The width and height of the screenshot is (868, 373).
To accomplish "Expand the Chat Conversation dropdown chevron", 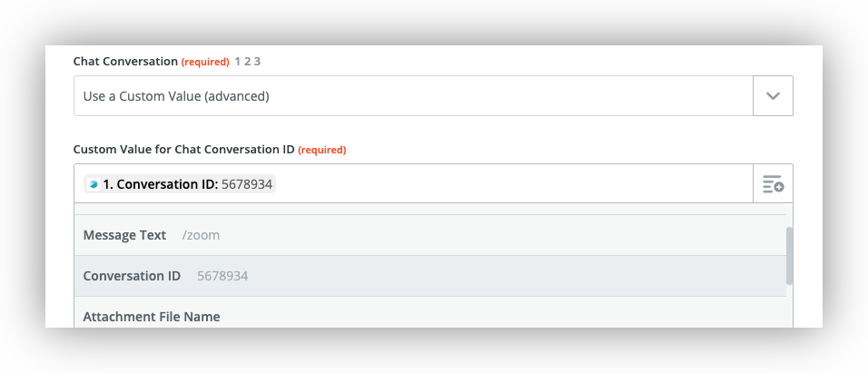I will click(773, 95).
